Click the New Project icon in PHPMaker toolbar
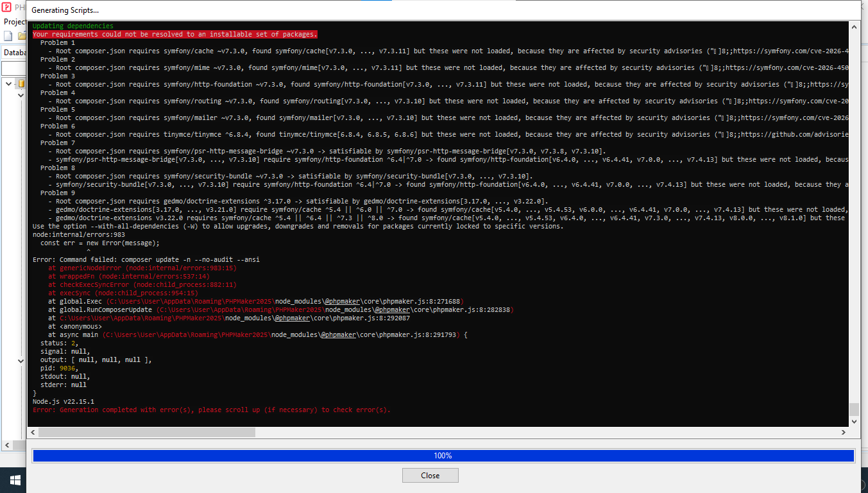 tap(8, 36)
